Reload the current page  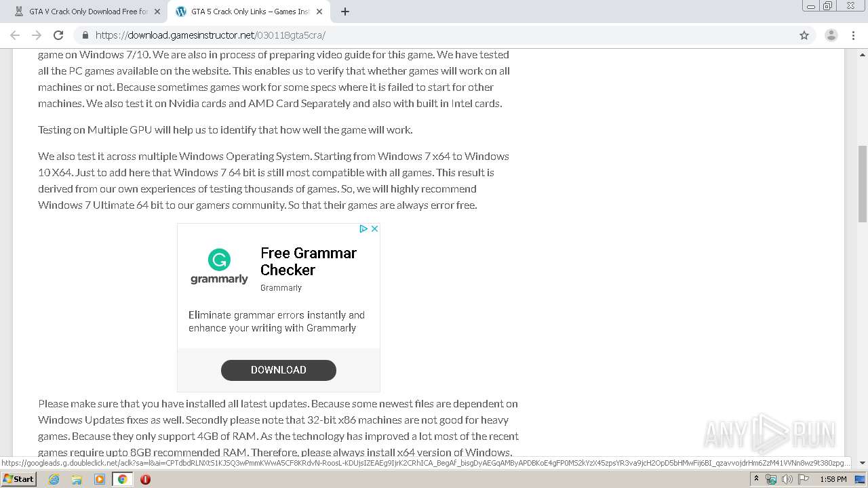tap(58, 35)
